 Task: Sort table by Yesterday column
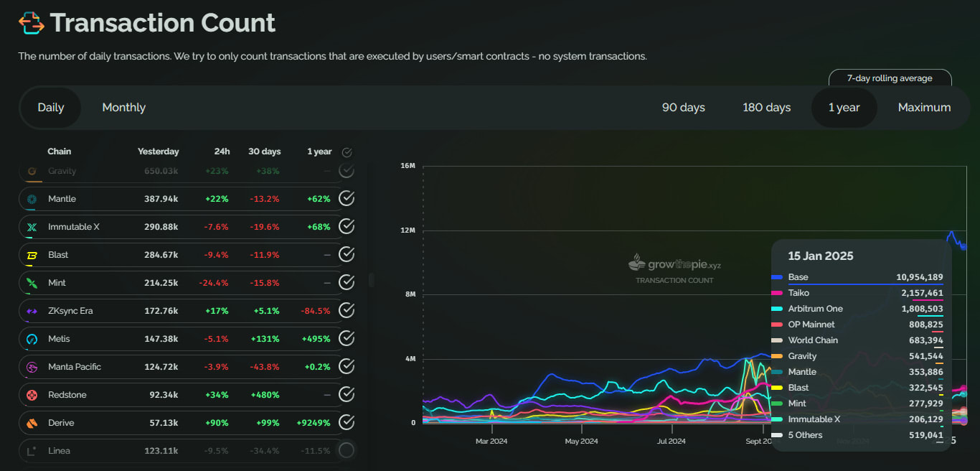click(158, 151)
